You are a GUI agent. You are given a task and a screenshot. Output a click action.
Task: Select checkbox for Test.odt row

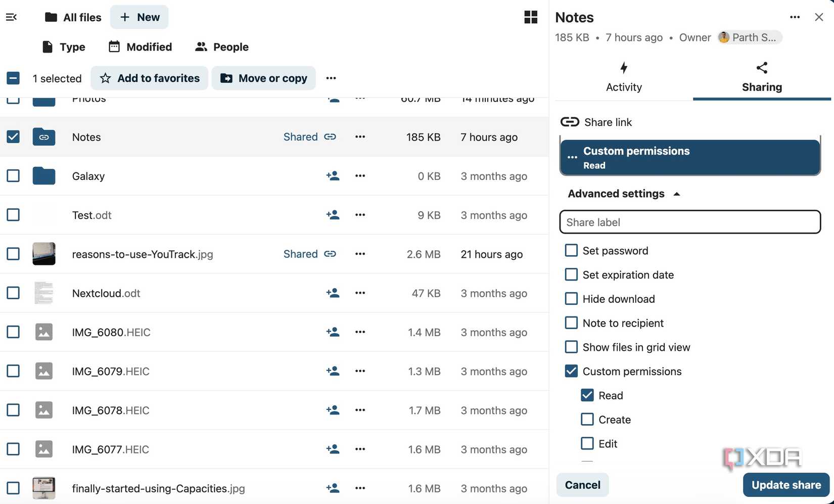13,215
